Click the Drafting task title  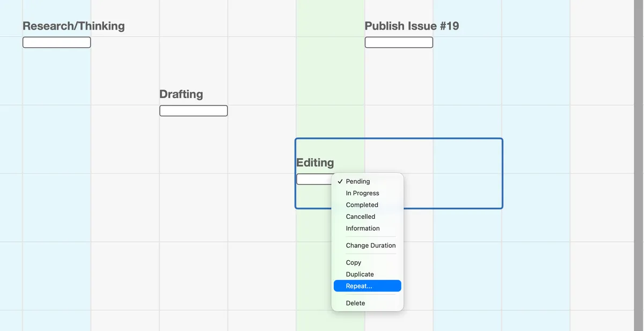[181, 94]
